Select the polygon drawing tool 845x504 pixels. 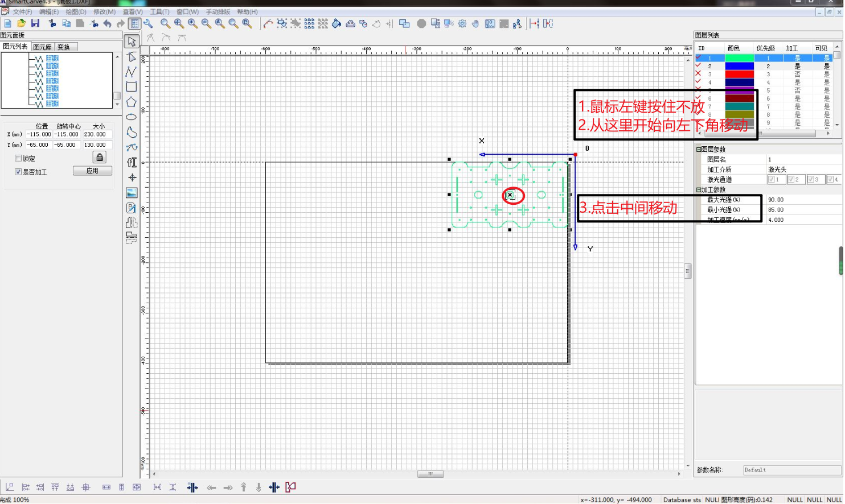pyautogui.click(x=132, y=102)
